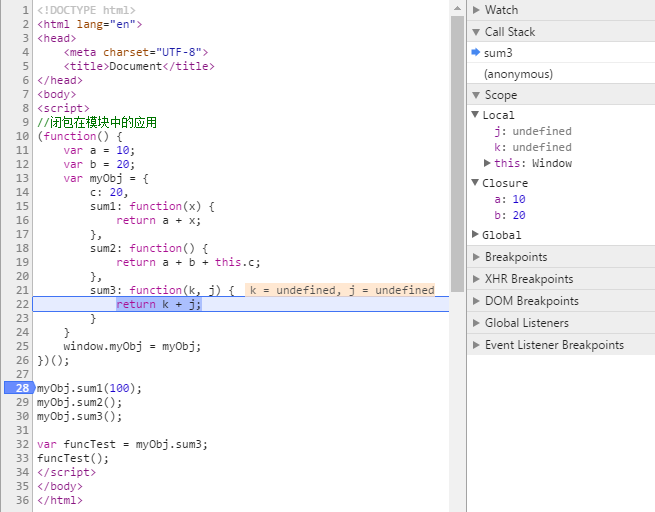Click the '<title>Document</title>' line
Viewport: 655px width, 512px height.
(x=139, y=66)
